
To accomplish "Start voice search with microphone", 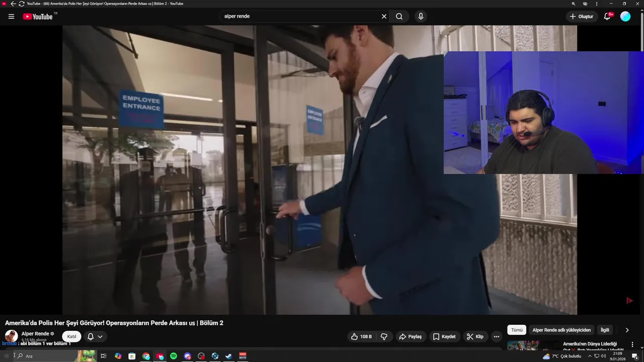I will pos(421,17).
